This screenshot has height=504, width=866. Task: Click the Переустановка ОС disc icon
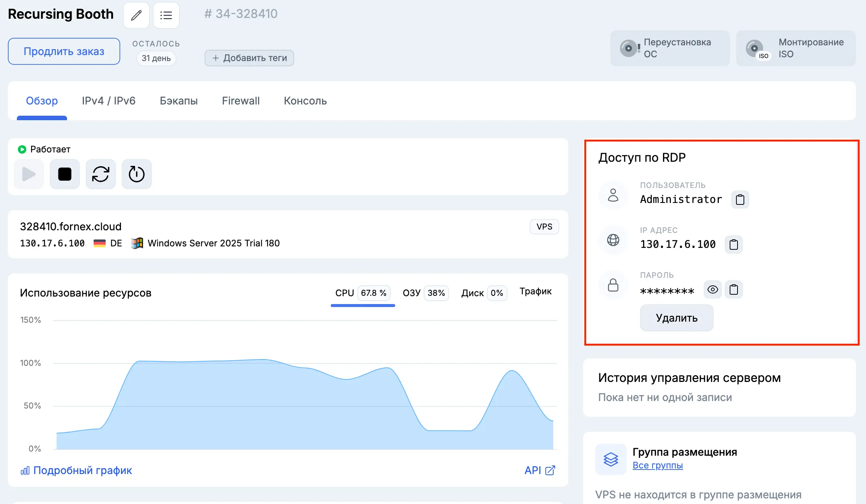[x=629, y=48]
